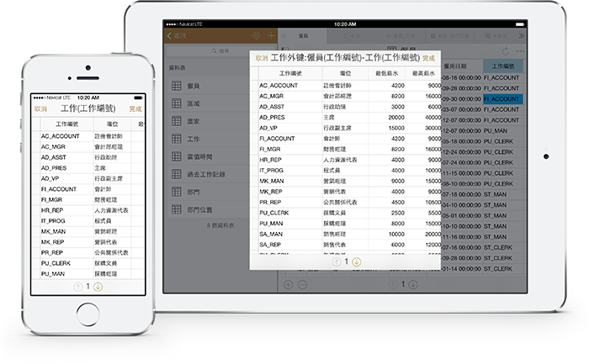
Task: Select PU_MAN row on the iPhone
Action: click(x=88, y=274)
